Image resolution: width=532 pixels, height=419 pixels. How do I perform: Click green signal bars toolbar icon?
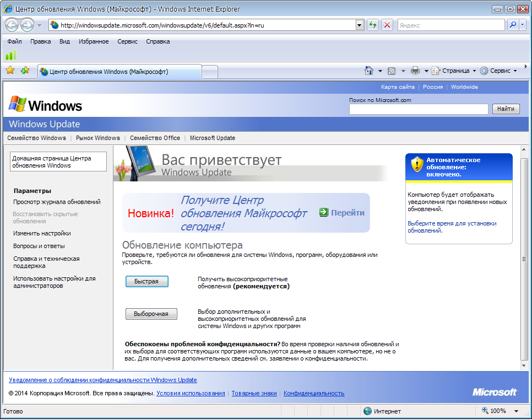coord(11,55)
